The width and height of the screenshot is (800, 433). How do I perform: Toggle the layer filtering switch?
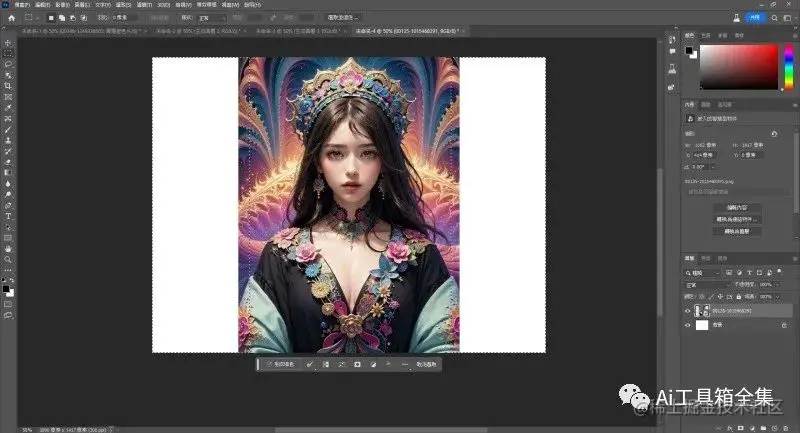780,272
